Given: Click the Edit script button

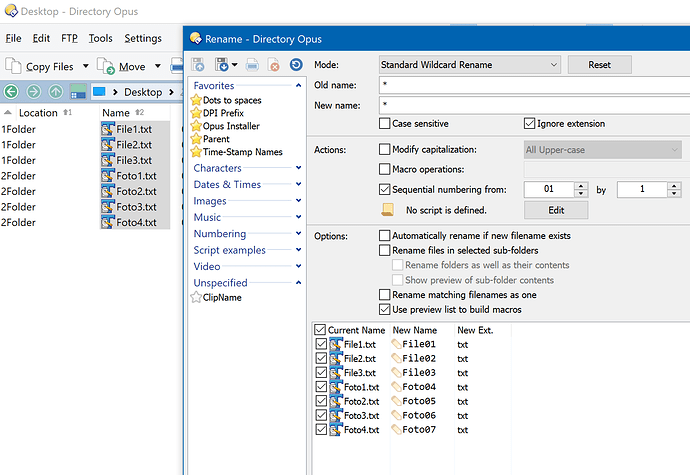Looking at the screenshot, I should [556, 210].
